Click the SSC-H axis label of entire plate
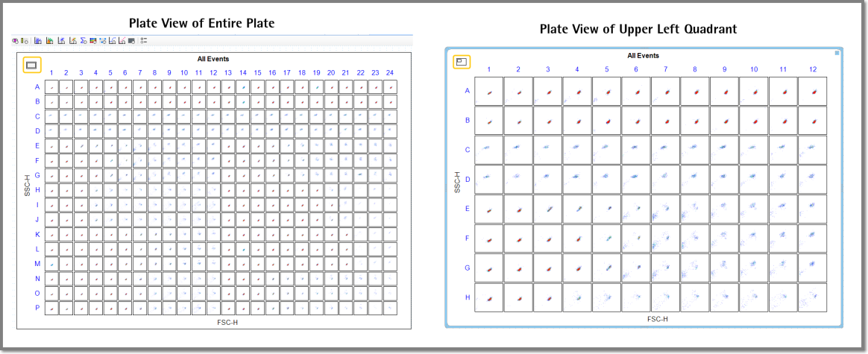 [x=27, y=186]
